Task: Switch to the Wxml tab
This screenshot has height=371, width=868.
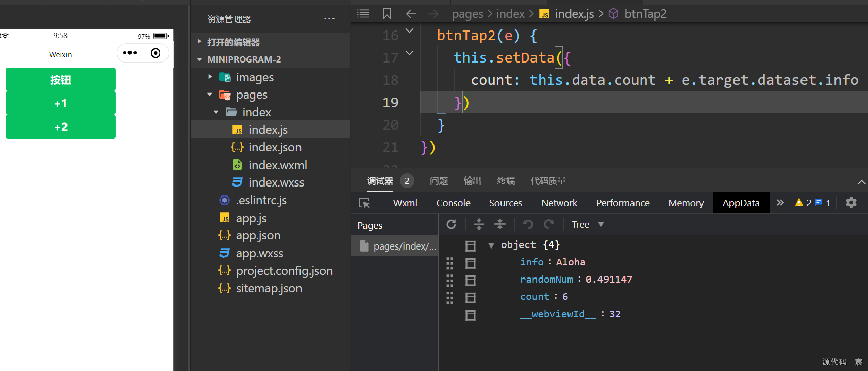Action: click(405, 203)
